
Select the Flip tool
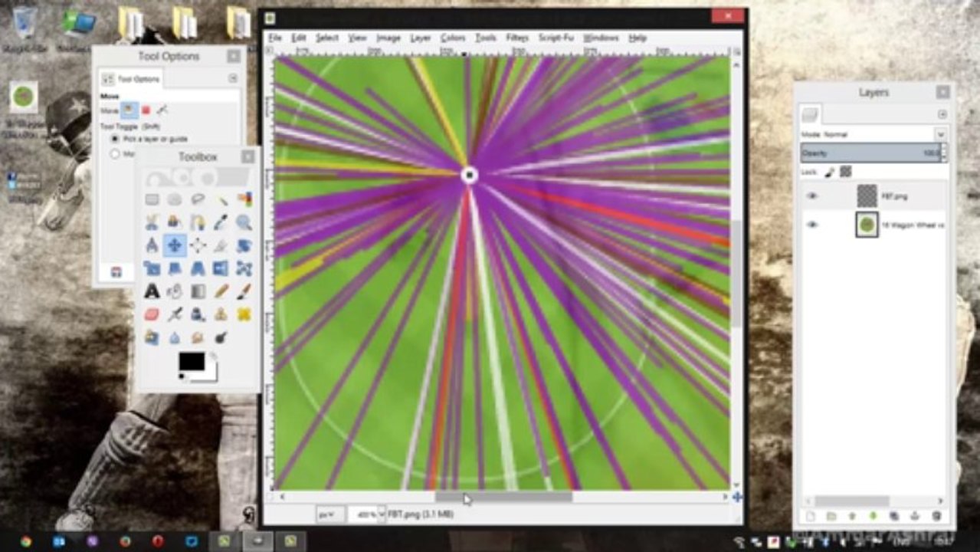coord(221,268)
